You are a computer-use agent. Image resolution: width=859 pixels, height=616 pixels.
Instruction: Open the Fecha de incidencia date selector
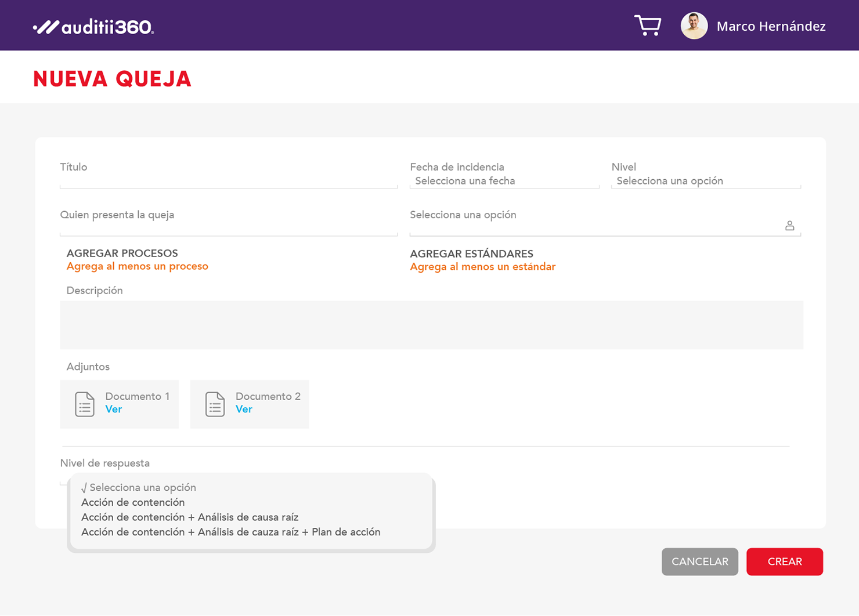504,181
